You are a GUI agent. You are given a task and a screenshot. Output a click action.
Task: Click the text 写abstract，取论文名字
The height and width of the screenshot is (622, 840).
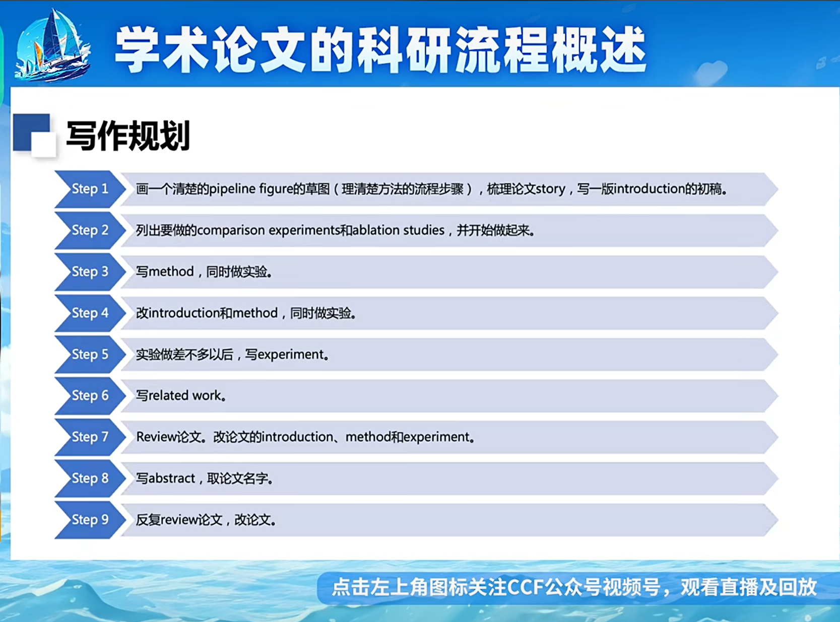205,478
